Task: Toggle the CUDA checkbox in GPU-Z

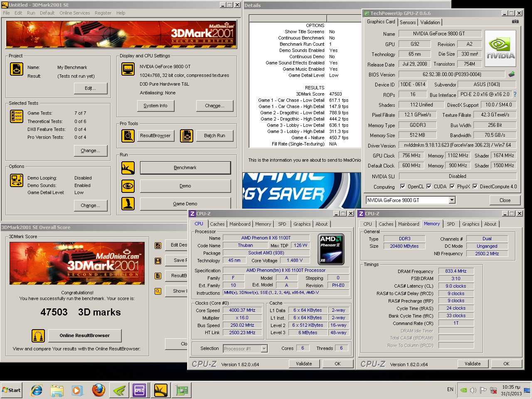Action: [429, 187]
